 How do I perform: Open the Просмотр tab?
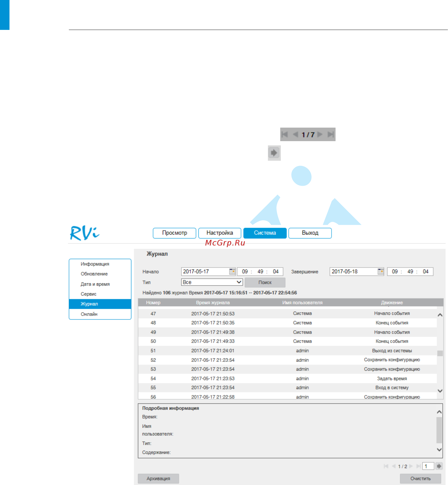[175, 233]
